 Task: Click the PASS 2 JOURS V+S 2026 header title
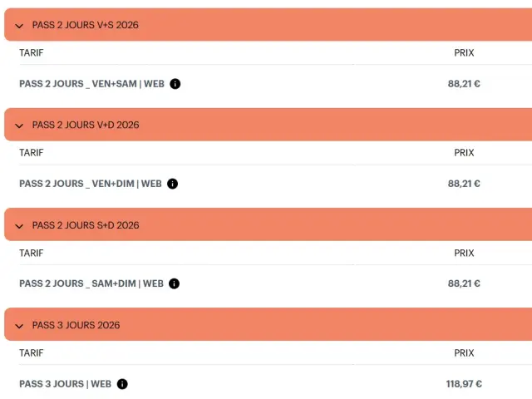tap(85, 25)
